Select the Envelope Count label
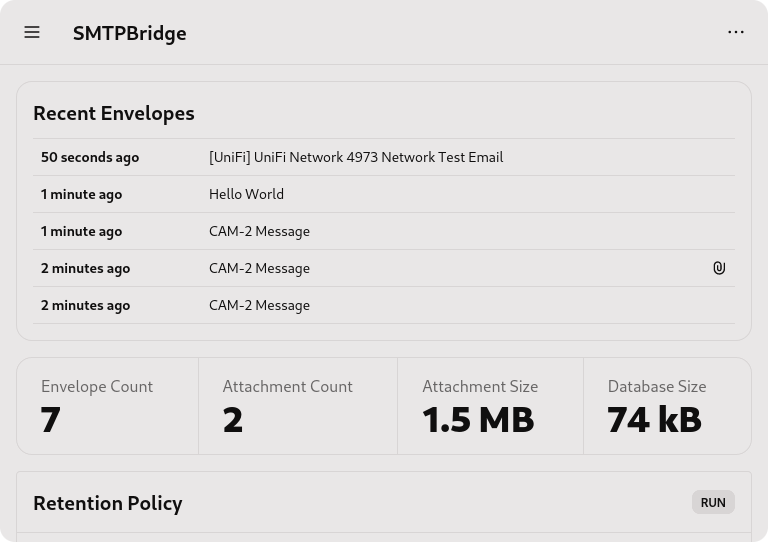768x542 pixels. [97, 386]
